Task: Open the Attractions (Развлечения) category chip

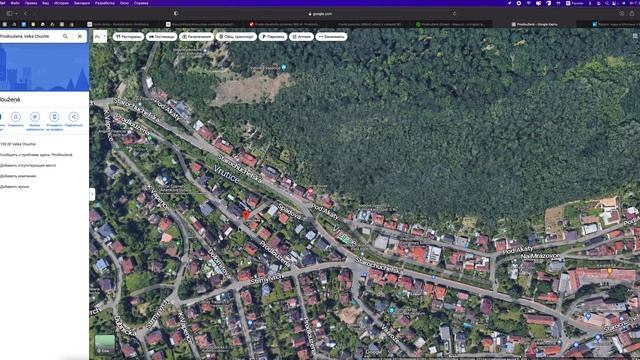Action: pos(196,37)
